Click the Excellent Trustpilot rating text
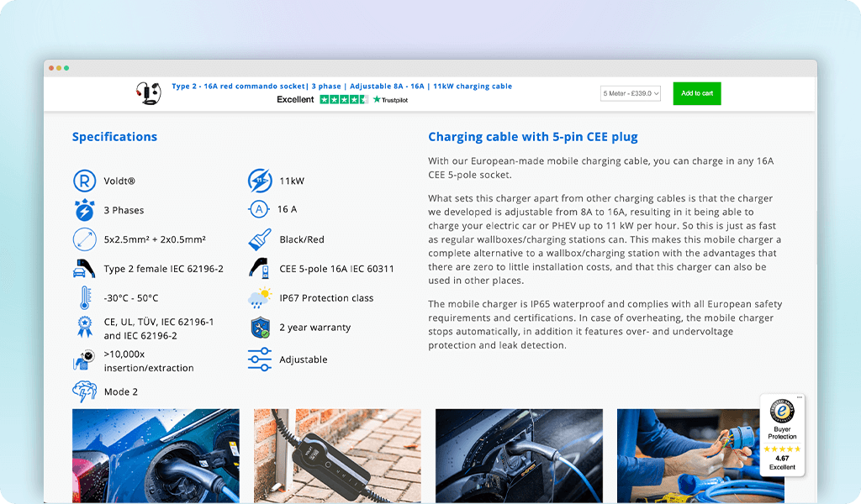 (x=295, y=99)
